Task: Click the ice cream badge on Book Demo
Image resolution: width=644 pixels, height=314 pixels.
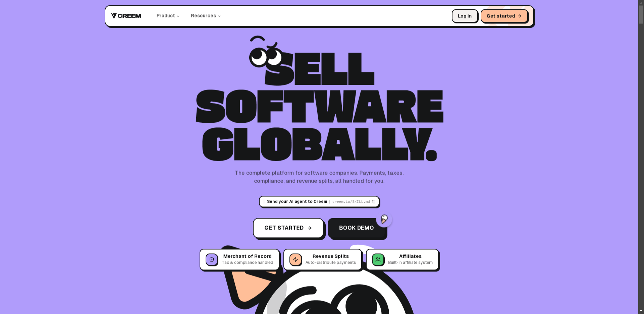Action: click(384, 219)
